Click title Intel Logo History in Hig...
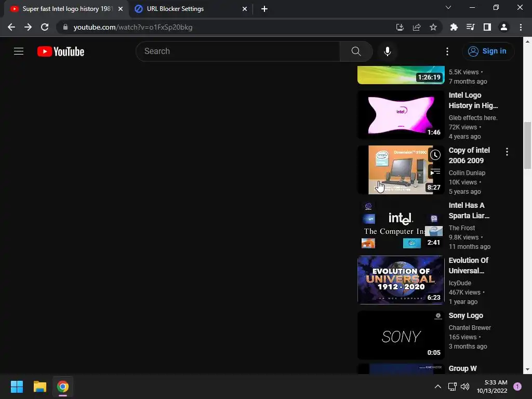The image size is (532, 399). point(473,100)
